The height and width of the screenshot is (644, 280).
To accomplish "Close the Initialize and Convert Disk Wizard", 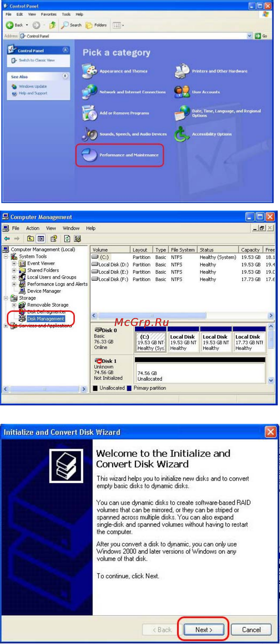I will [270, 432].
